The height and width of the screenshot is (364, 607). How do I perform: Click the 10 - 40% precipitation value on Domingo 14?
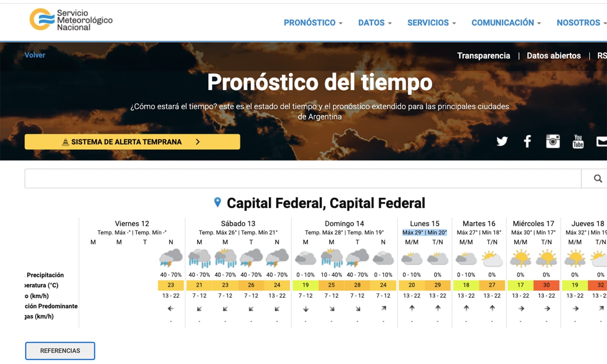click(x=331, y=275)
